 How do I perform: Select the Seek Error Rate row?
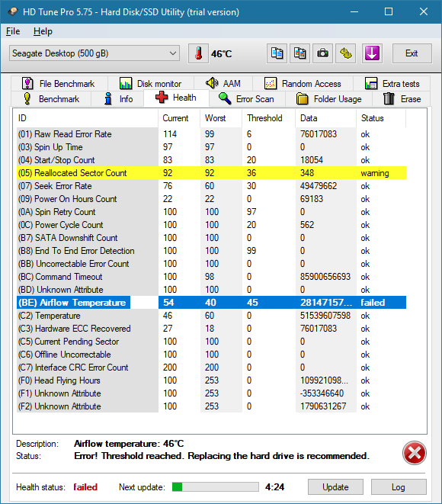211,186
